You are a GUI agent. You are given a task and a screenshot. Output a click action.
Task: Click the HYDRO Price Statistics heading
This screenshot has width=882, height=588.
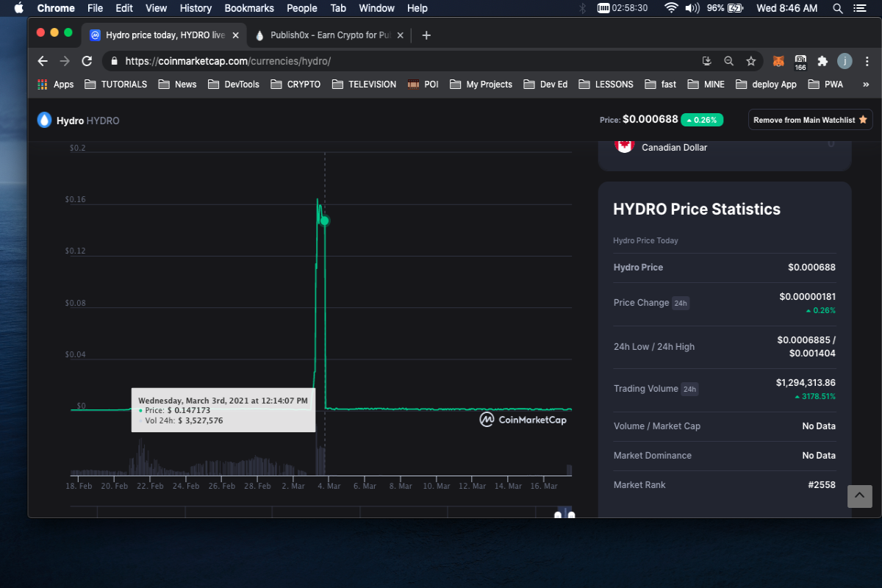coord(697,209)
